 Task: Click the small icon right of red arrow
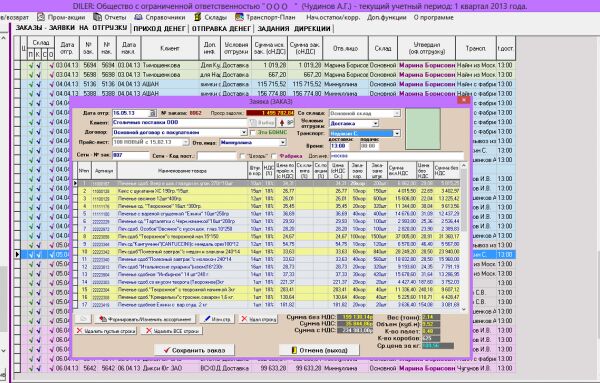(290, 122)
